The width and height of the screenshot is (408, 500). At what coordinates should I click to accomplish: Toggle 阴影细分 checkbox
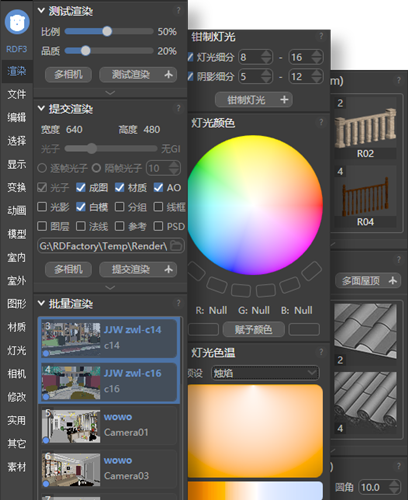tap(190, 77)
